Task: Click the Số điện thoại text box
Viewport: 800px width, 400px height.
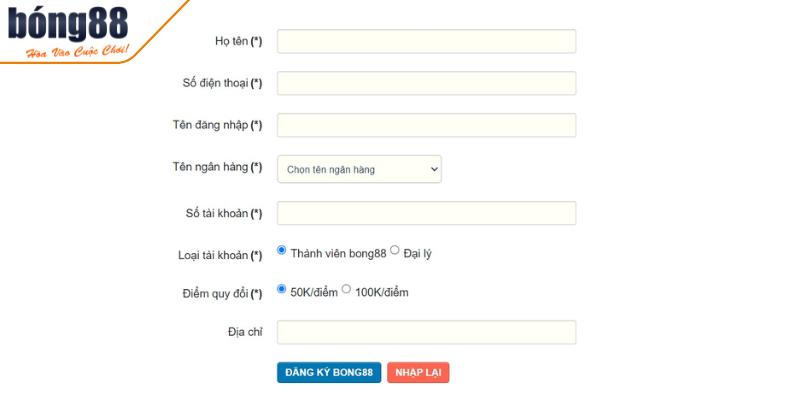Action: [426, 83]
